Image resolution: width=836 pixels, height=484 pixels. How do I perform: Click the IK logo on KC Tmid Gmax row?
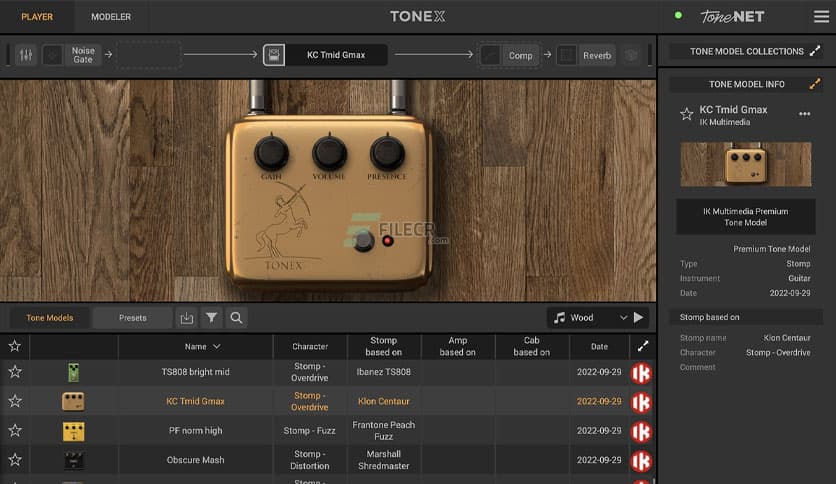641,402
